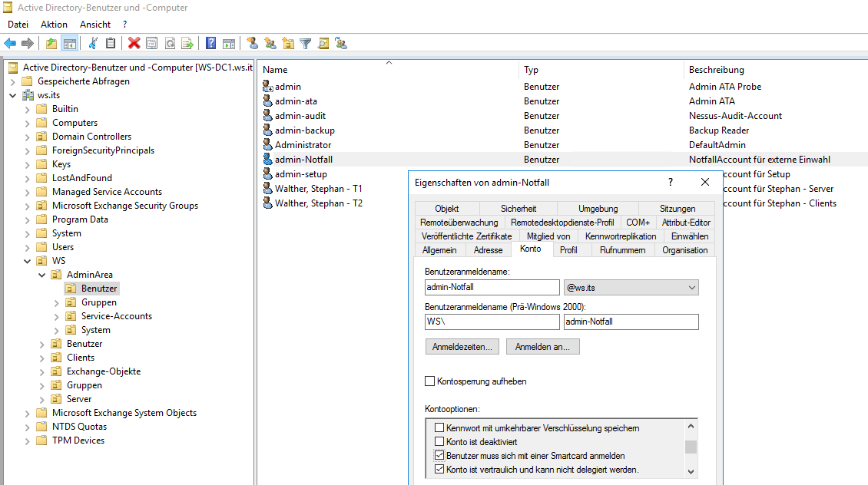This screenshot has width=868, height=485.
Task: Switch to the Sicherheit tab
Action: pos(518,209)
